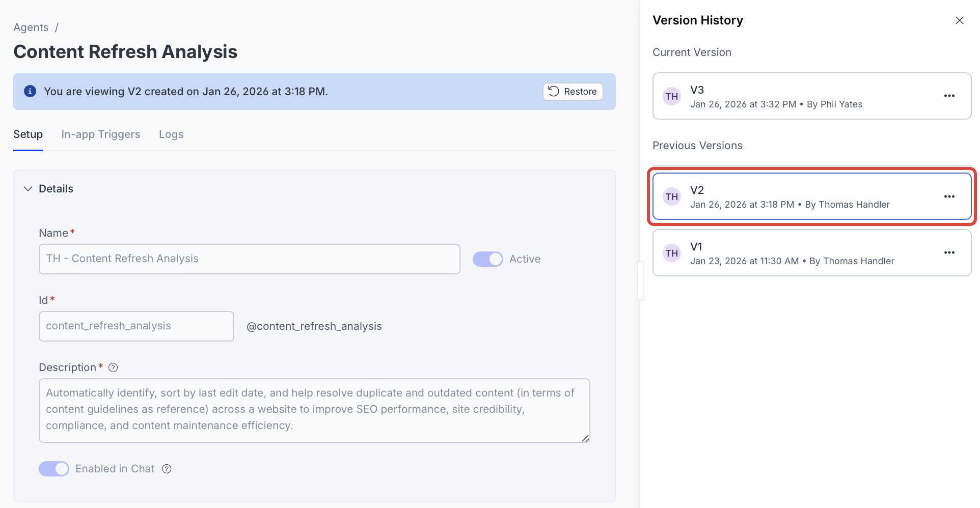Click the TH avatar on V3
The height and width of the screenshot is (508, 980).
pos(671,96)
